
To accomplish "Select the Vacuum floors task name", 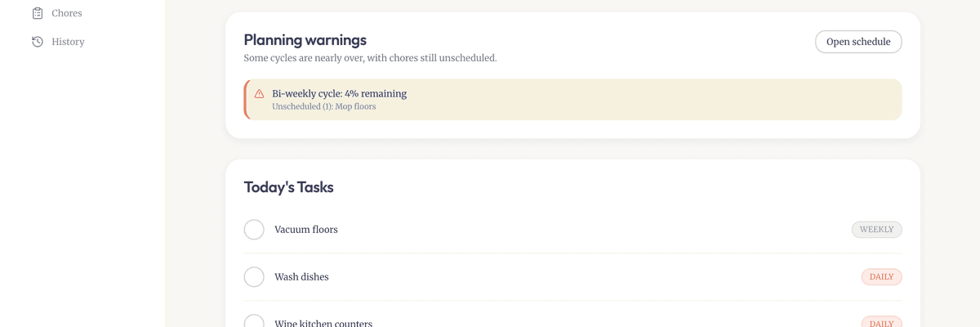I will (x=306, y=230).
